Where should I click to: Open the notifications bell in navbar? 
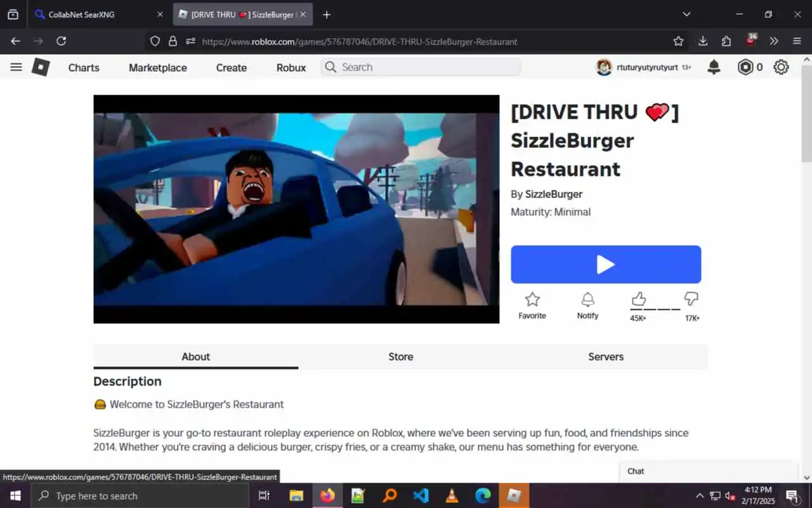coord(714,67)
